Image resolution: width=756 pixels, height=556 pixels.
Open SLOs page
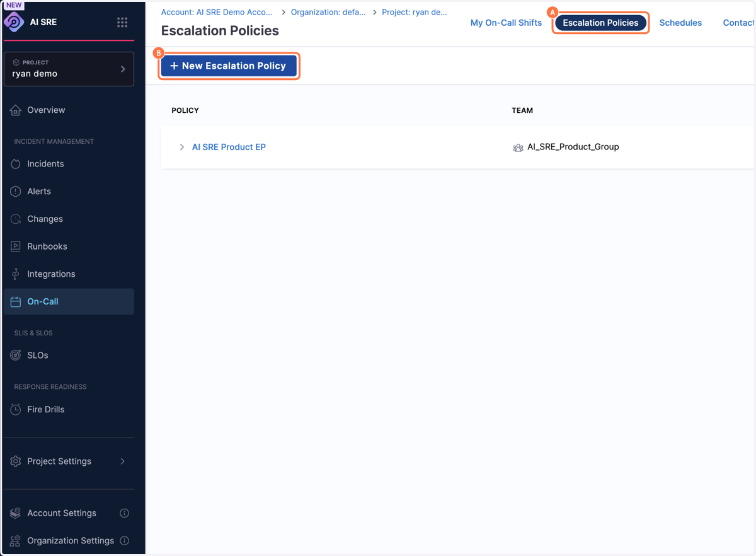click(38, 356)
